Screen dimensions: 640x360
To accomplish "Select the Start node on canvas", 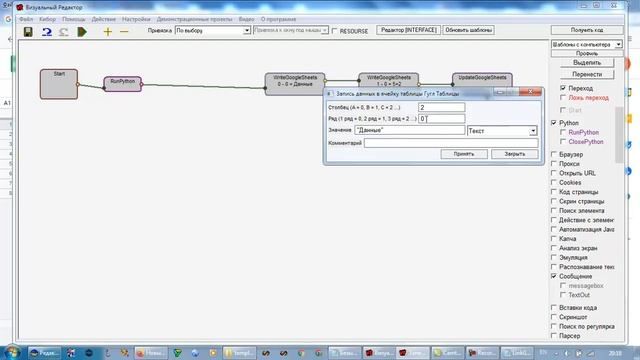I will coord(59,84).
